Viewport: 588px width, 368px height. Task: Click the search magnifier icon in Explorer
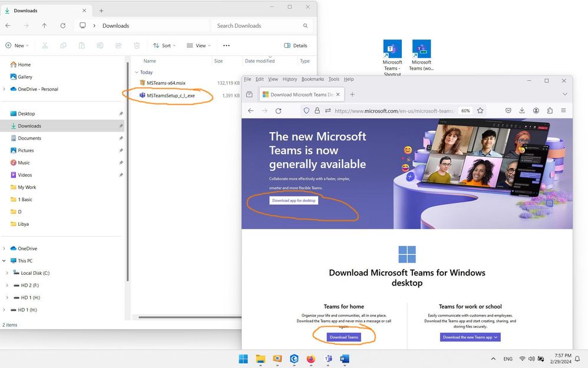[x=305, y=25]
